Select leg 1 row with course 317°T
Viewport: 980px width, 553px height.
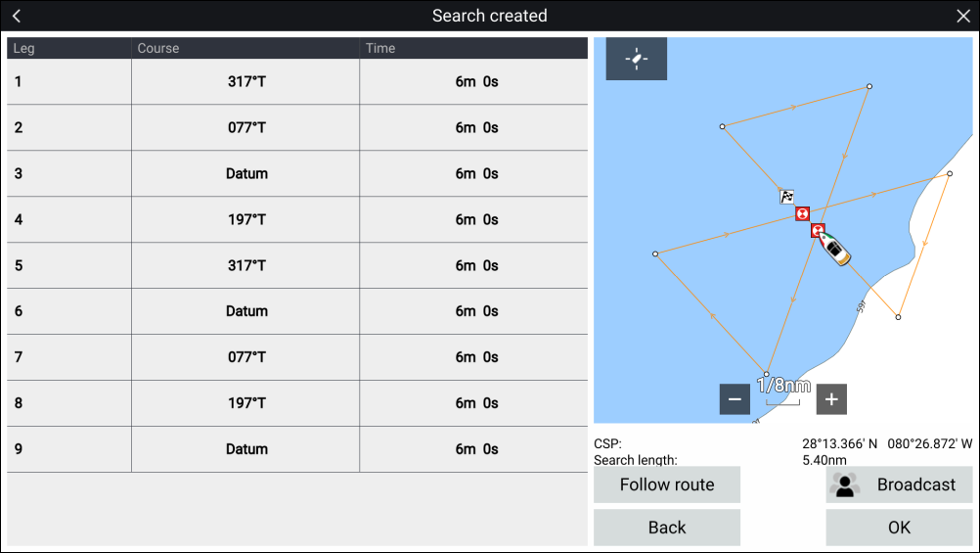297,82
